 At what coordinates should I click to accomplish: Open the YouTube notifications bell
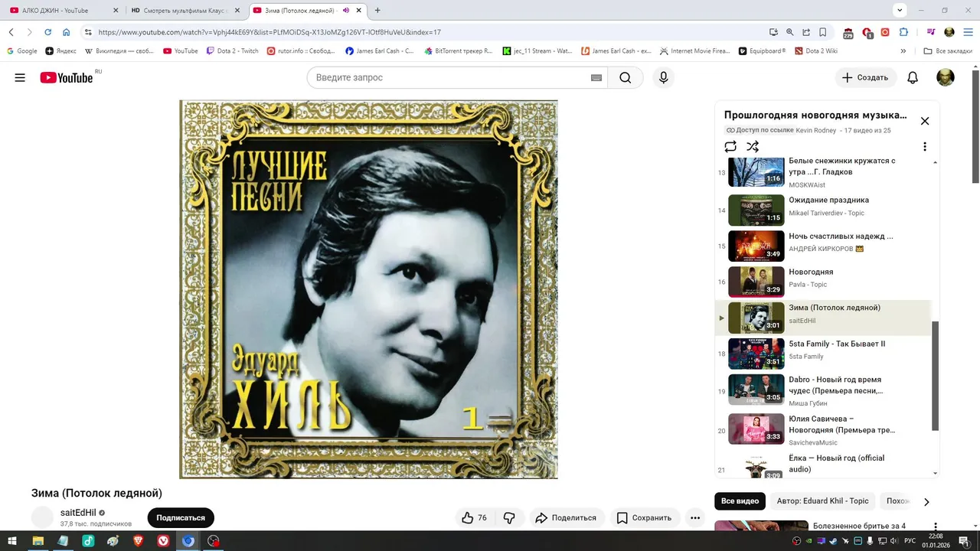pyautogui.click(x=913, y=77)
